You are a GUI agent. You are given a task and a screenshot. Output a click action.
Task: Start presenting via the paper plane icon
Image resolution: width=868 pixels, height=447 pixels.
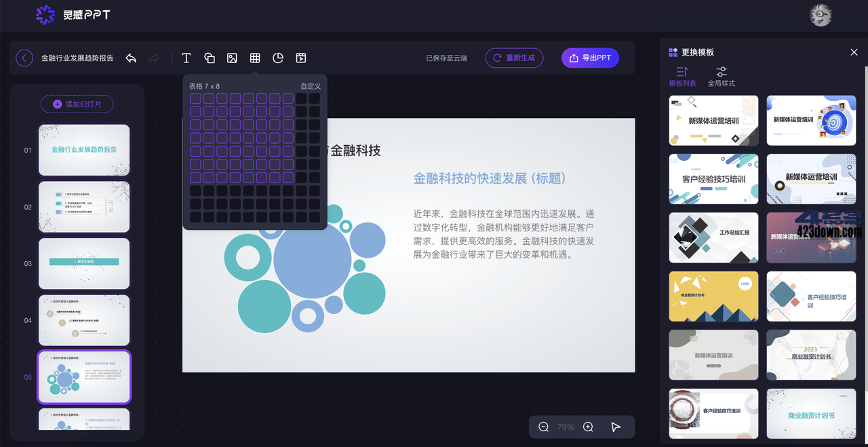(616, 427)
